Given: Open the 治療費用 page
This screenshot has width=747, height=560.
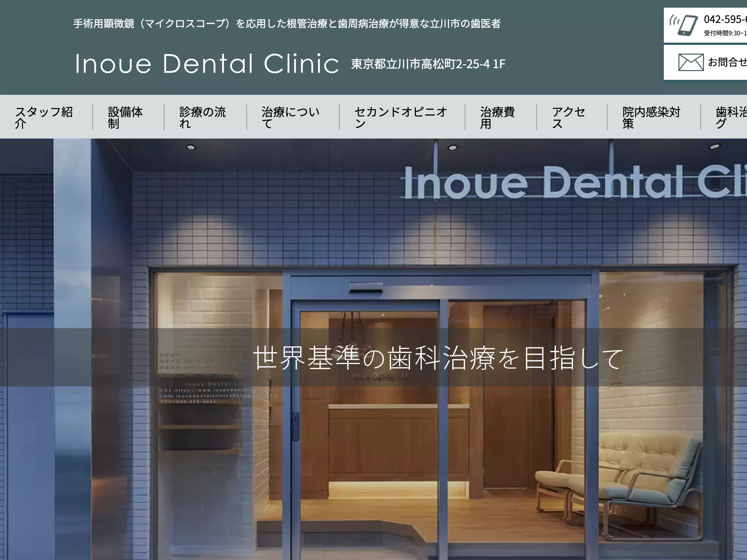Looking at the screenshot, I should point(498,117).
